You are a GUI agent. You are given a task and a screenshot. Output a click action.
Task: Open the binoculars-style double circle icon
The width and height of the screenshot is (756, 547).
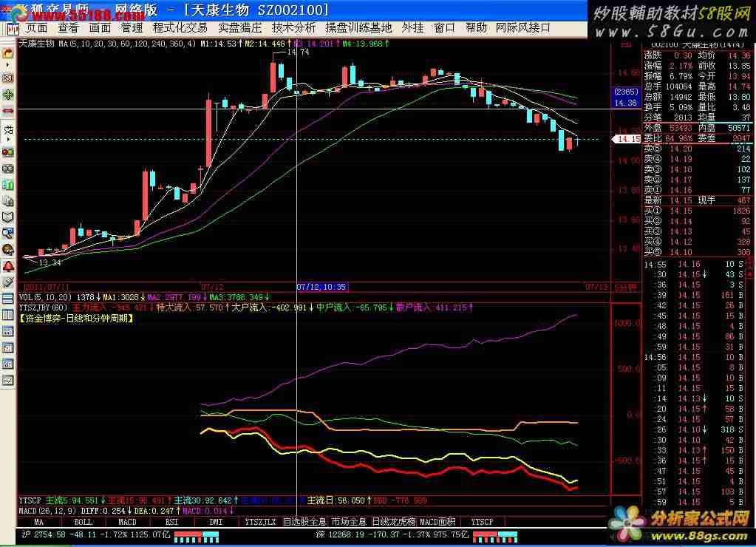(8, 169)
